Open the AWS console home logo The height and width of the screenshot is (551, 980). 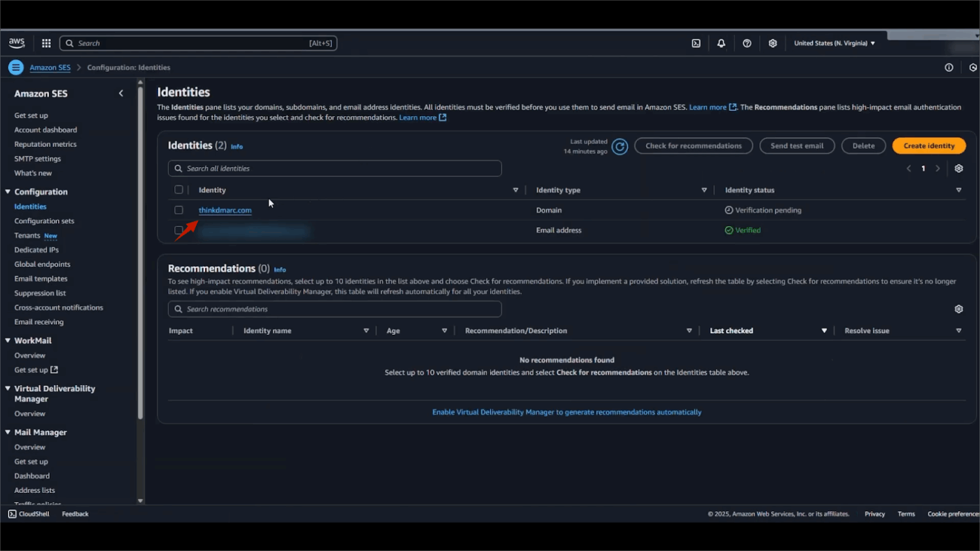[17, 43]
